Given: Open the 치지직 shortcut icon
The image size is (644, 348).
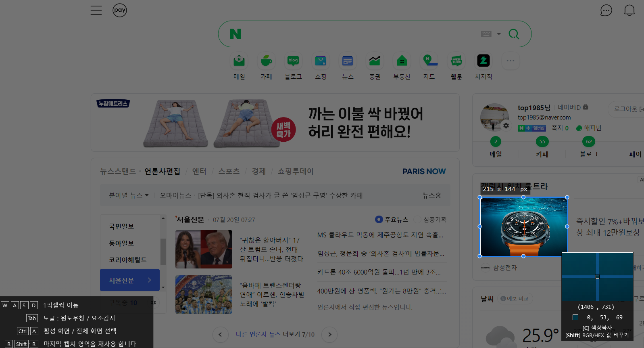Looking at the screenshot, I should pyautogui.click(x=484, y=61).
